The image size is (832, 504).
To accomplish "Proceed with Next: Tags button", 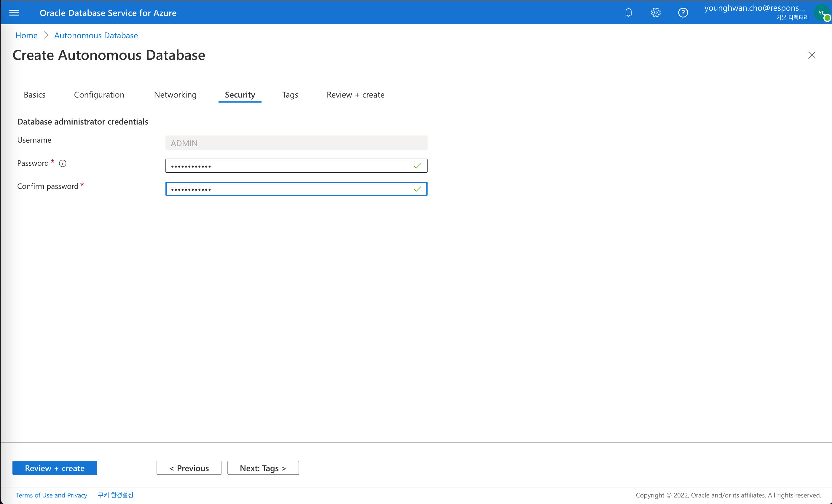I will click(x=263, y=468).
